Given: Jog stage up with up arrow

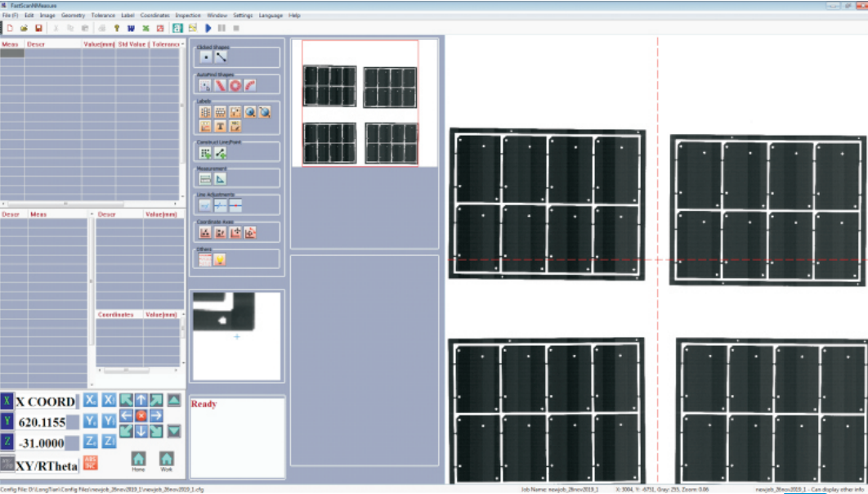Looking at the screenshot, I should [x=141, y=400].
